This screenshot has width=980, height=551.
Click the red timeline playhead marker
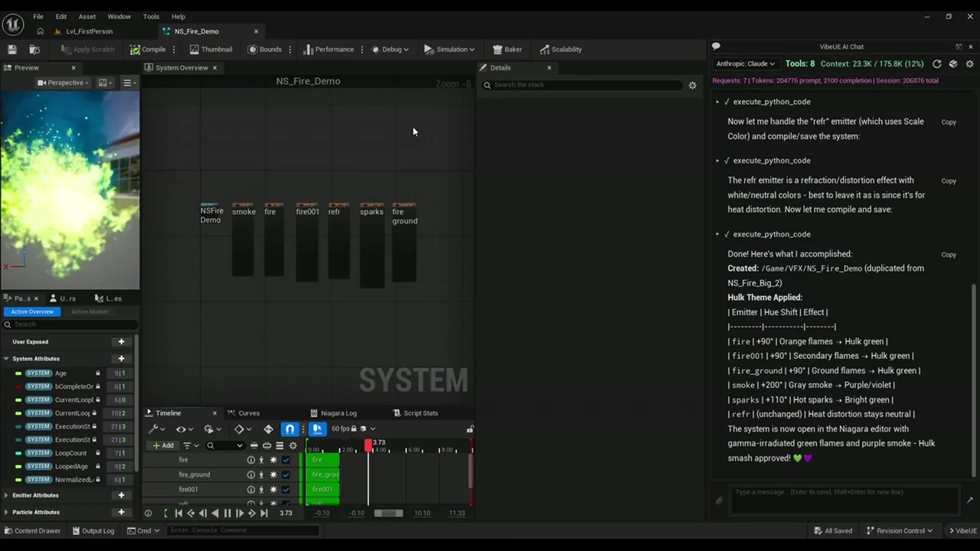(x=368, y=444)
